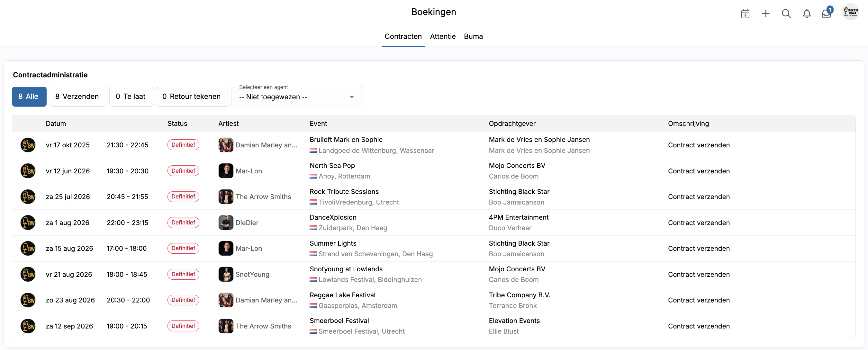Click Definitief status badge for Summer Lights
The height and width of the screenshot is (350, 868).
[x=183, y=248]
